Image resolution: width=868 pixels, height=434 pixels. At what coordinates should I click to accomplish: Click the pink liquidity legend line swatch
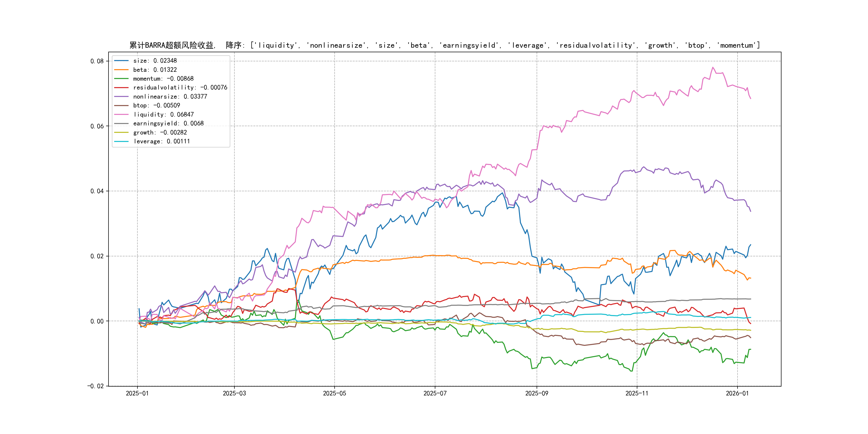pos(121,115)
